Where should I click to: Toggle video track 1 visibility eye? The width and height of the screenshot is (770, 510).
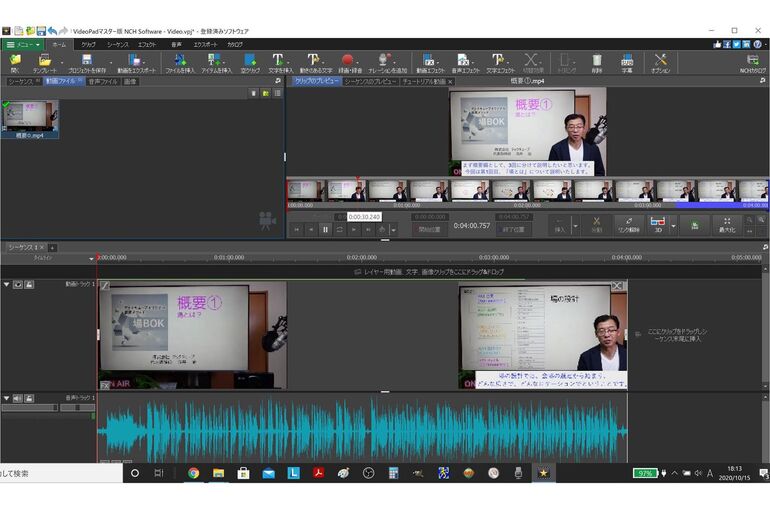[x=18, y=284]
